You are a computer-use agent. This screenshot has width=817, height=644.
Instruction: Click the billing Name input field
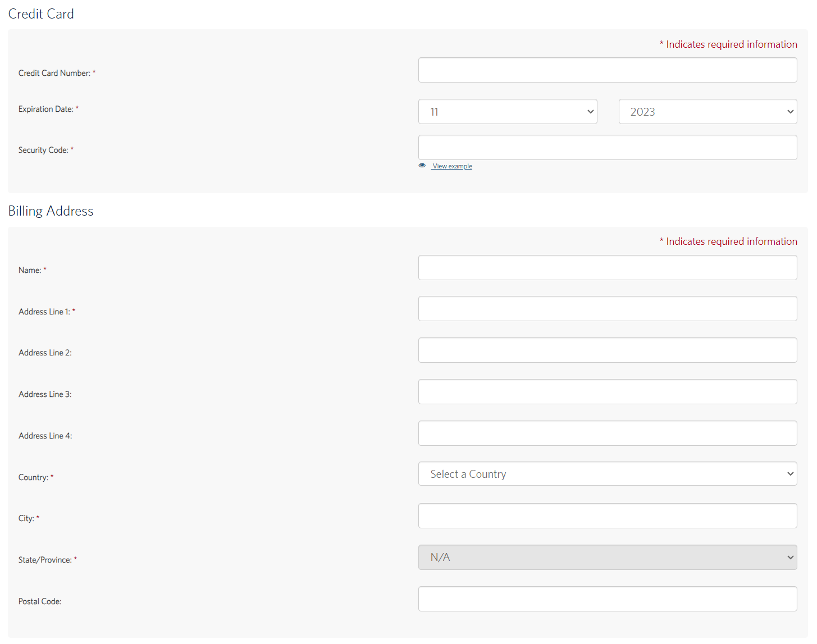(607, 268)
